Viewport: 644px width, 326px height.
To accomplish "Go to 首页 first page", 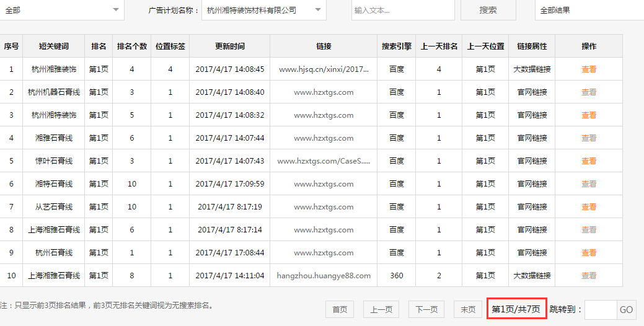I will (x=340, y=309).
